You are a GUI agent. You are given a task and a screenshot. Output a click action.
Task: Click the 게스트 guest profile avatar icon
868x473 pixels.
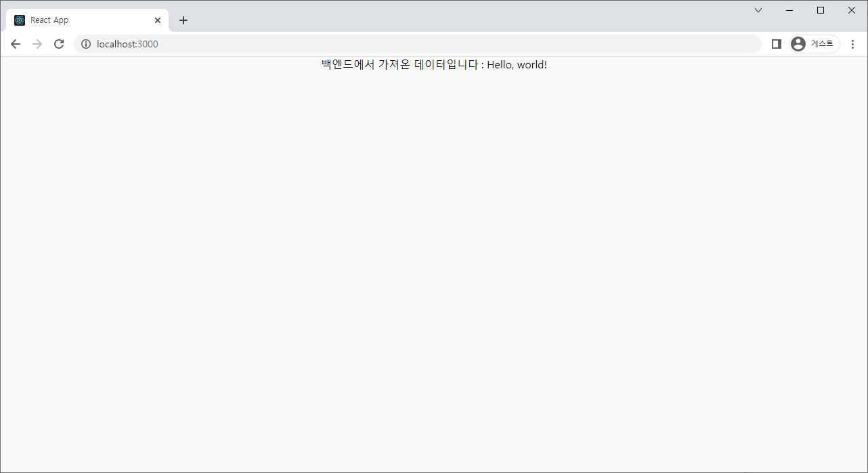point(798,43)
